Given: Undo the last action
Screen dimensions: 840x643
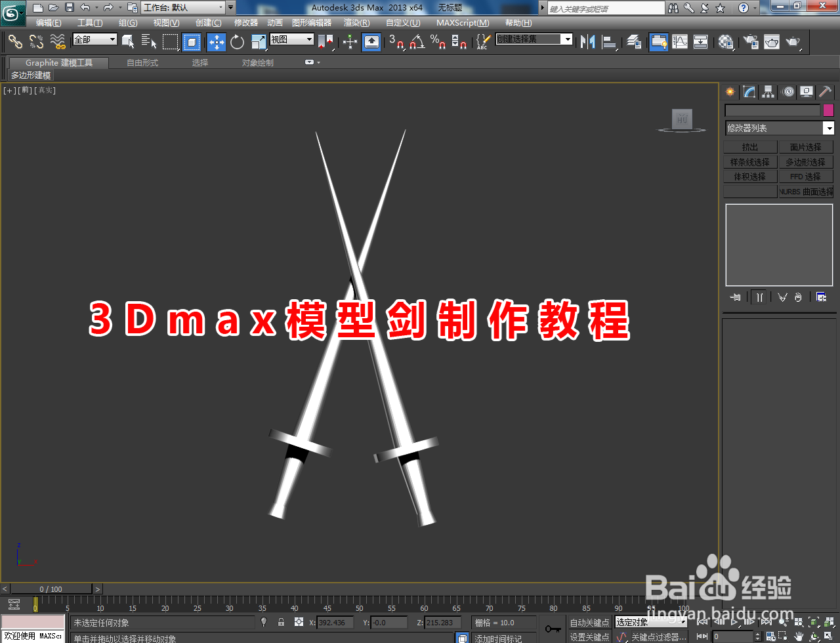Looking at the screenshot, I should 85,8.
